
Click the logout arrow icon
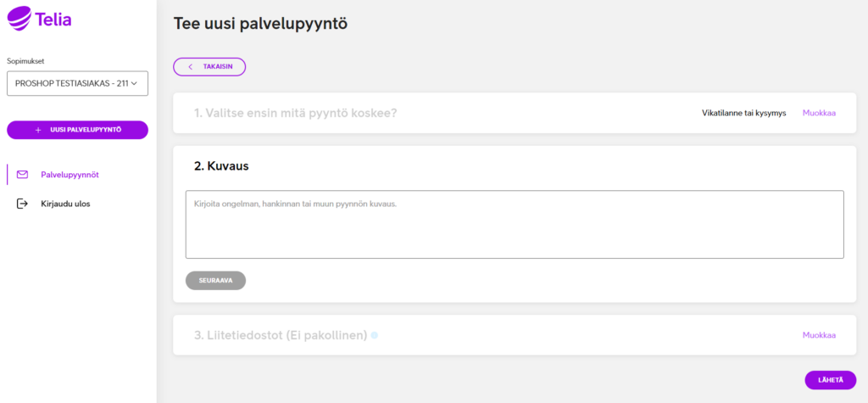22,204
